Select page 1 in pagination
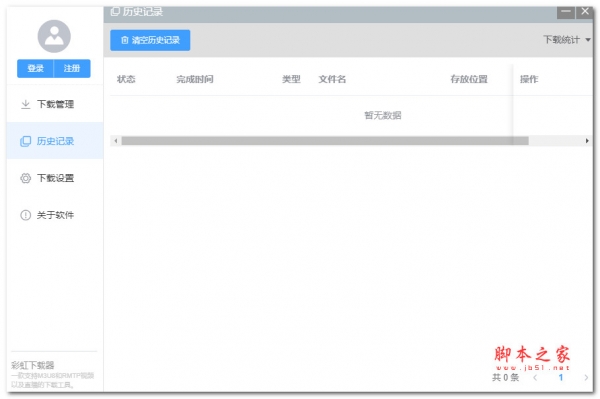Screen dimensions: 600x399 tap(561, 378)
